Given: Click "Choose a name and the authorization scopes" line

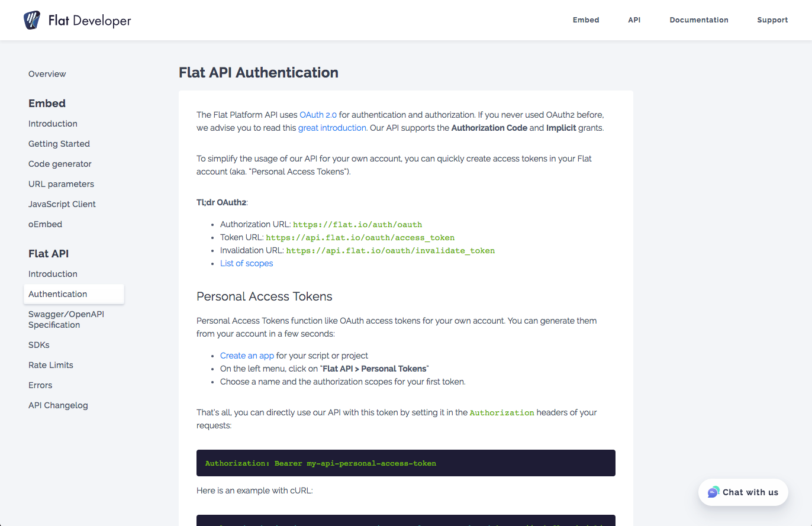Looking at the screenshot, I should click(x=343, y=382).
